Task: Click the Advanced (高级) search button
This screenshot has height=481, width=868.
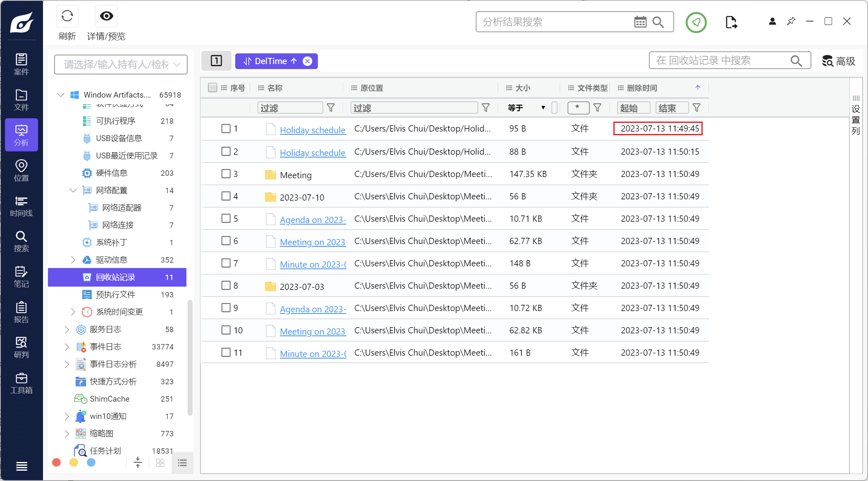Action: (839, 61)
